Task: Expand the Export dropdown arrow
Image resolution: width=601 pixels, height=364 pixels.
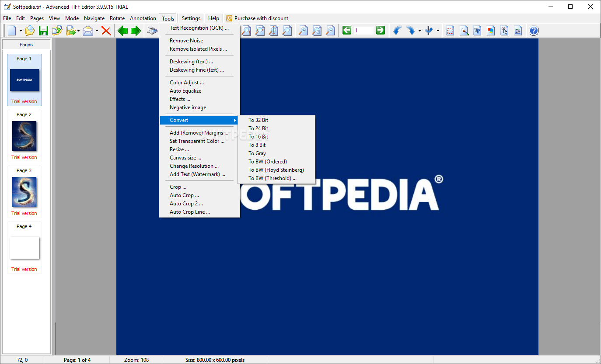Action: pos(79,31)
